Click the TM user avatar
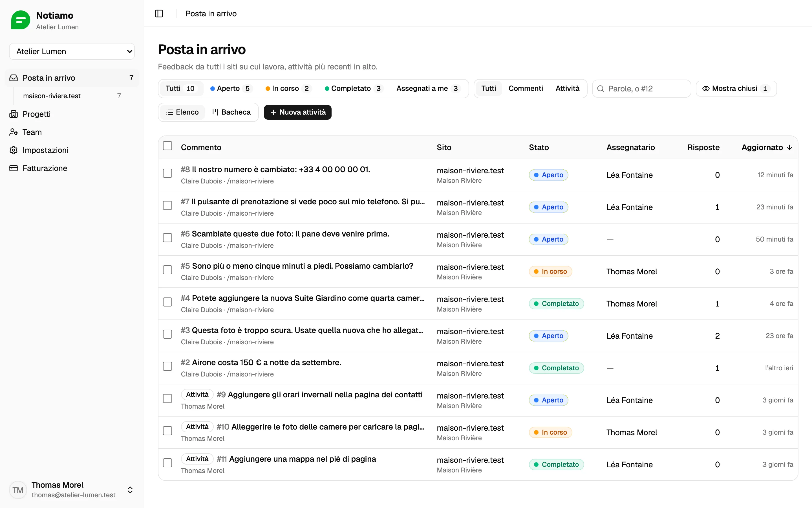This screenshot has width=812, height=508. [x=18, y=490]
